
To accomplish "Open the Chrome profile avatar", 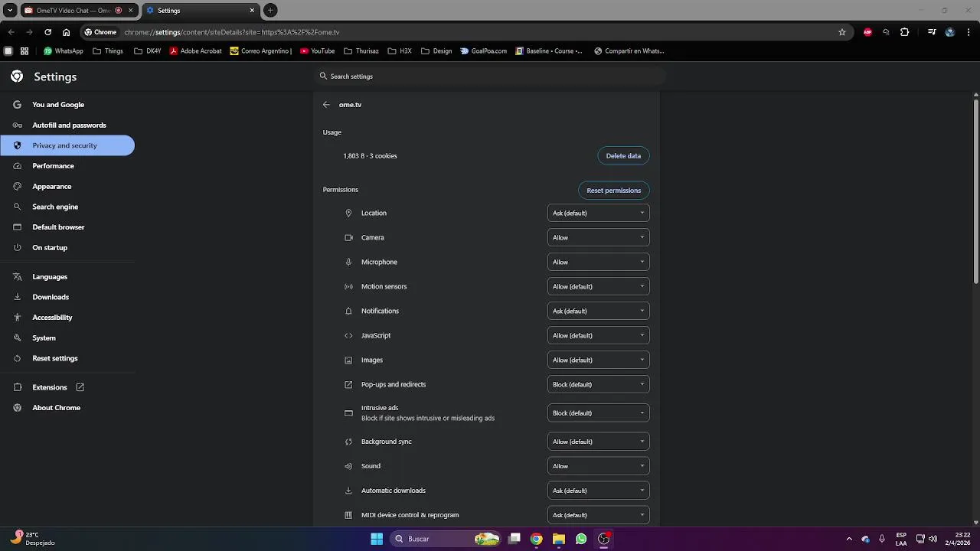I will pos(950,32).
